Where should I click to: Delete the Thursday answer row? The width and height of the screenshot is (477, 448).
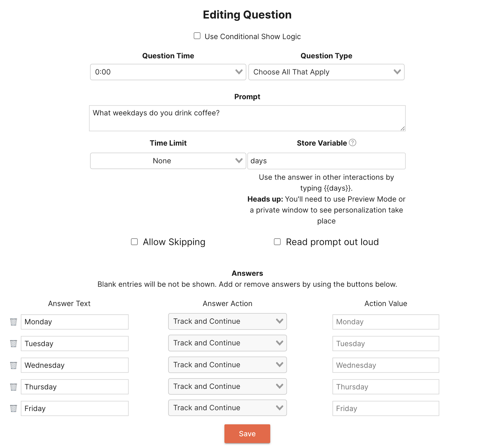pos(13,387)
